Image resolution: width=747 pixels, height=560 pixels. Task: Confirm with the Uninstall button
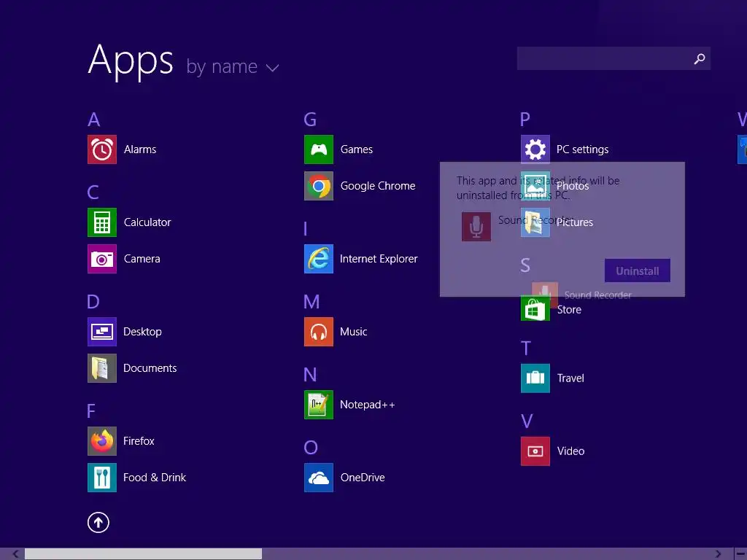coord(638,271)
